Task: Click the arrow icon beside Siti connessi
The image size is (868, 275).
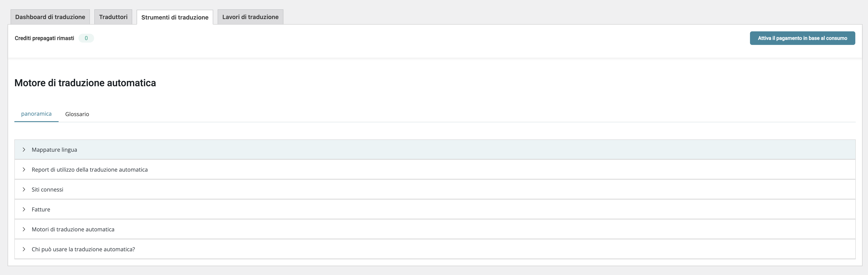Action: (x=24, y=189)
